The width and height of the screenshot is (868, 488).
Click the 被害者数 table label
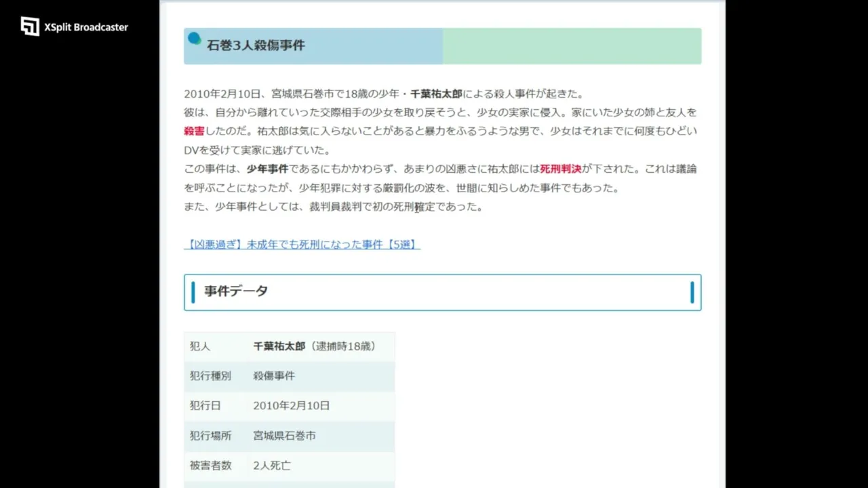coord(210,466)
